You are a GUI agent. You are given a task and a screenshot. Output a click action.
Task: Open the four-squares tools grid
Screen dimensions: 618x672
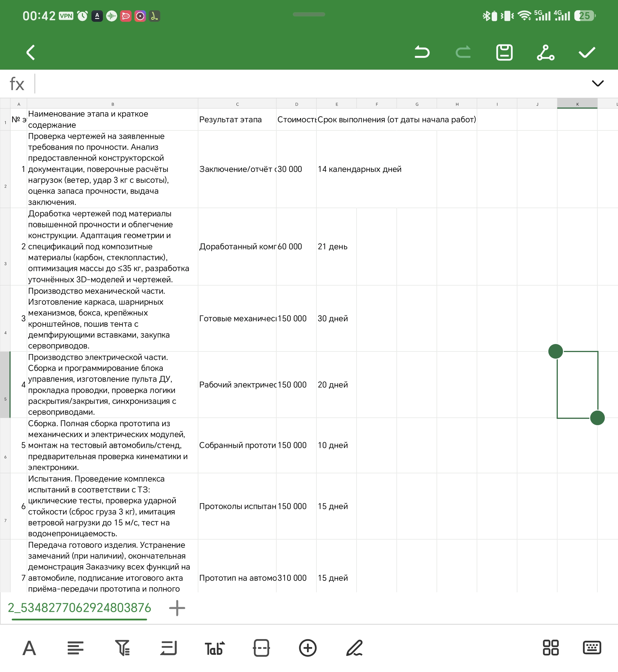coord(550,648)
